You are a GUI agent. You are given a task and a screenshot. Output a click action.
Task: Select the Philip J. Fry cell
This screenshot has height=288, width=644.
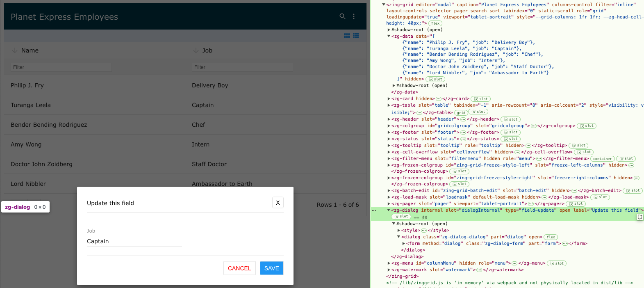pos(95,85)
